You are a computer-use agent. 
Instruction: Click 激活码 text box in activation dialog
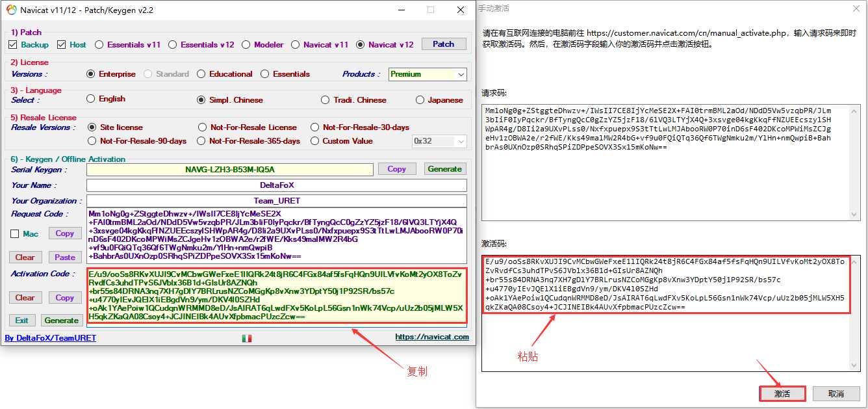pos(670,313)
